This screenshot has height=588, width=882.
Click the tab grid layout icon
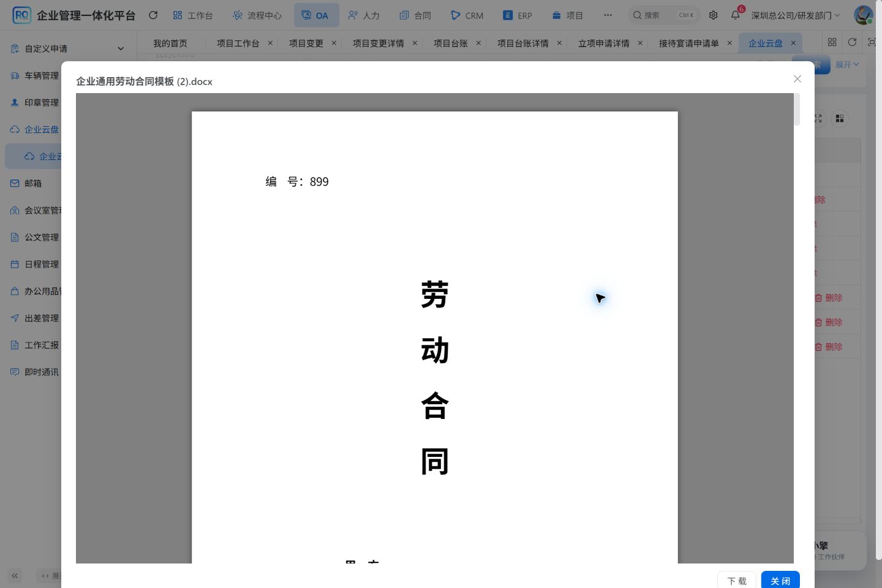point(832,42)
